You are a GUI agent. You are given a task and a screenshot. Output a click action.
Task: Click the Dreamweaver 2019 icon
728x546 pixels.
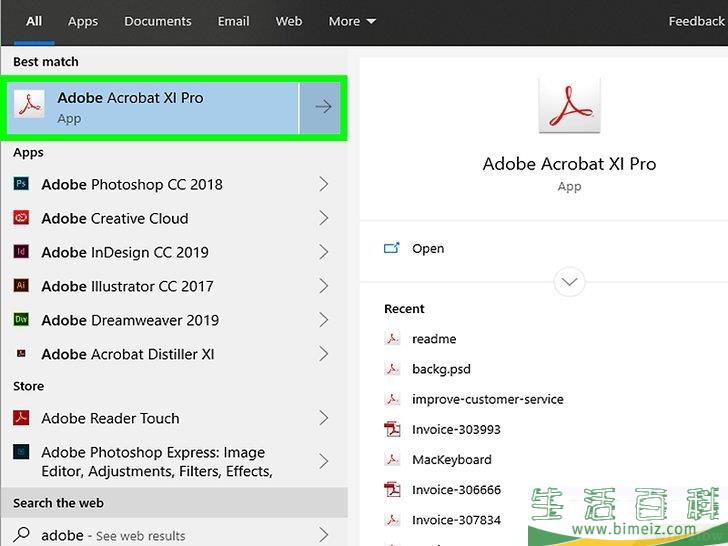click(x=21, y=319)
